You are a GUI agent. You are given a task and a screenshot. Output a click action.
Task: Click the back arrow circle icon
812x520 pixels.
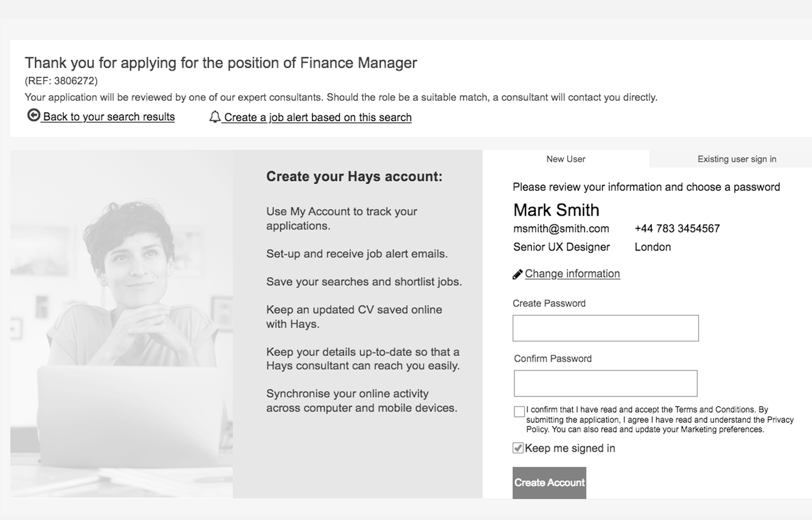34,115
